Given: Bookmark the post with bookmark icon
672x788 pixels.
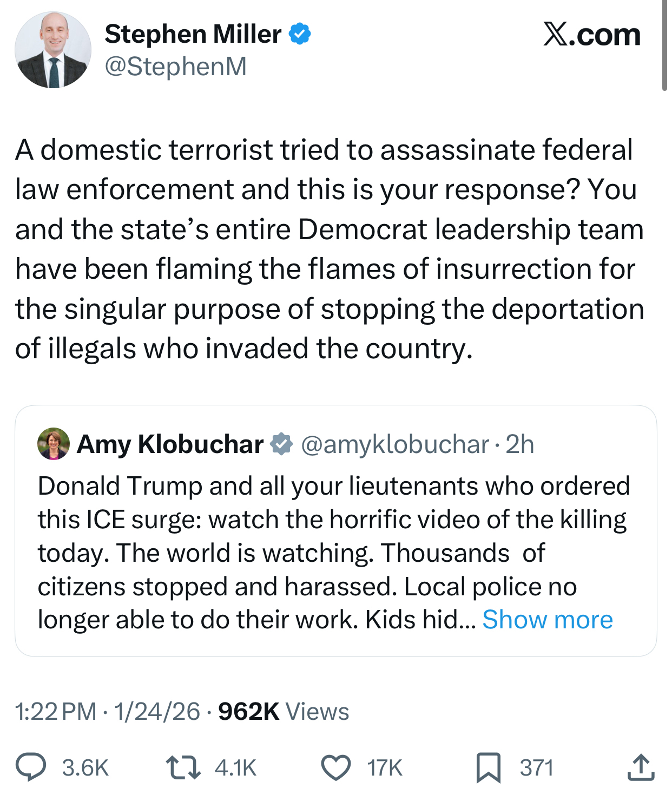Looking at the screenshot, I should click(488, 767).
